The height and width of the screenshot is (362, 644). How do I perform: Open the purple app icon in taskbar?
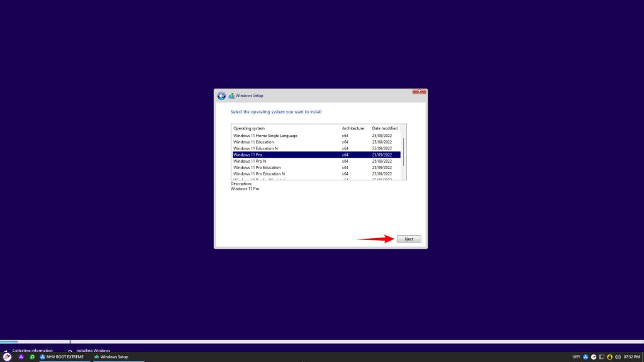coord(21,357)
